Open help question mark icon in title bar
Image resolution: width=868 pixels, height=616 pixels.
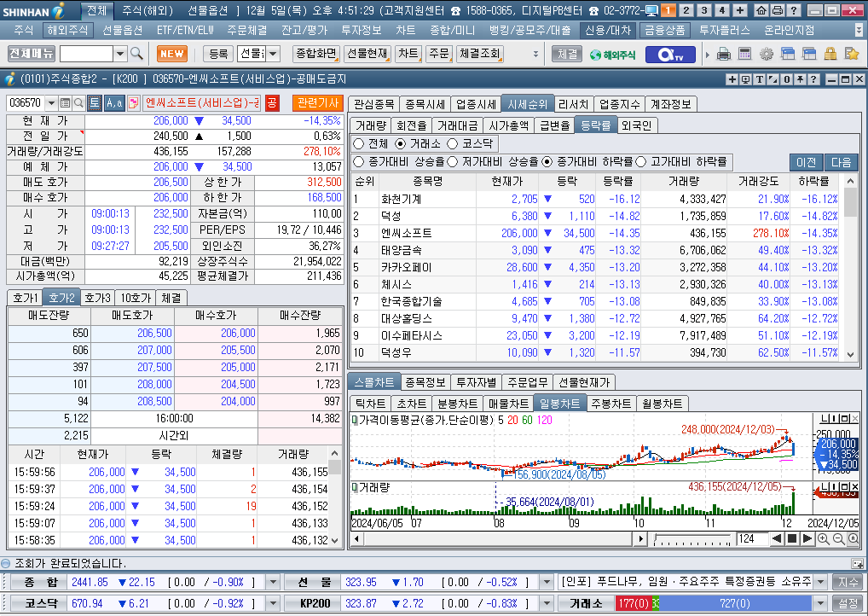[793, 10]
